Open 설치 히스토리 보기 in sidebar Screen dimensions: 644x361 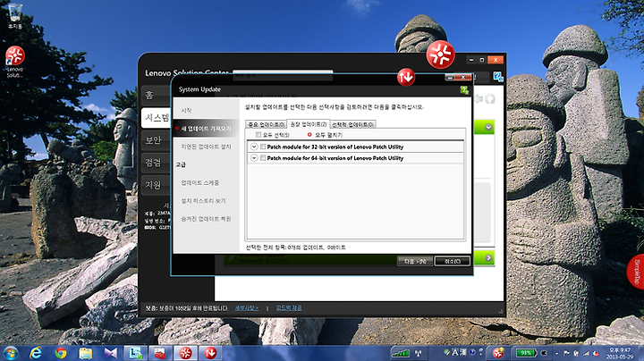pos(204,200)
